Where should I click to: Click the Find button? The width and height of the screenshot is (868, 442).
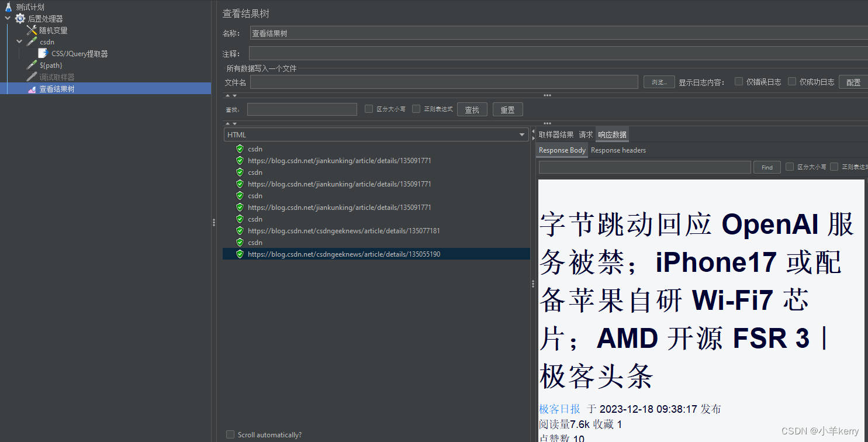click(x=767, y=167)
